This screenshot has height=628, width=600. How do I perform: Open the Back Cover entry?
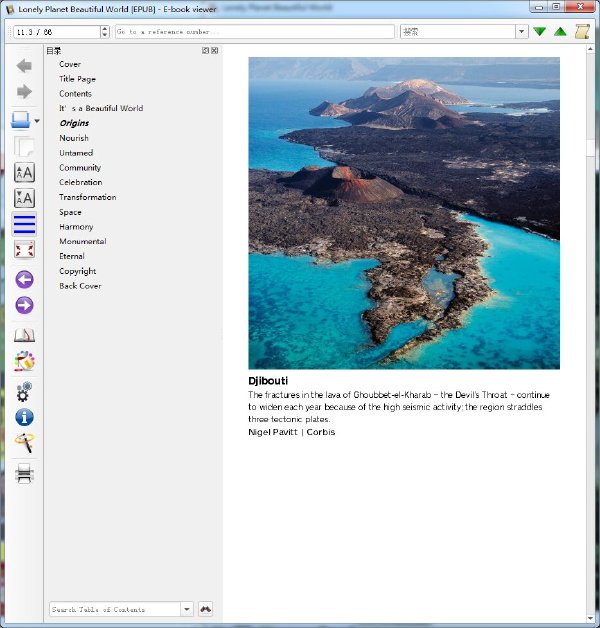[x=80, y=286]
